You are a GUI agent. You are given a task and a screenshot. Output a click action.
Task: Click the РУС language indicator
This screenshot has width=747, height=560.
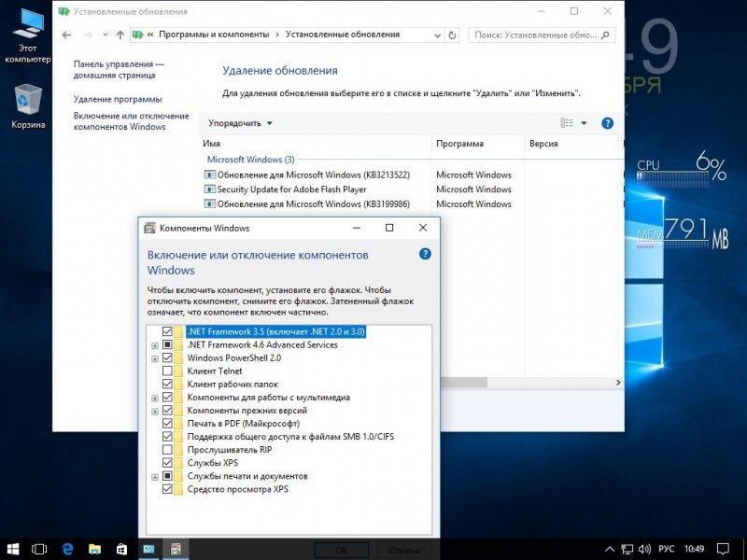tap(666, 549)
